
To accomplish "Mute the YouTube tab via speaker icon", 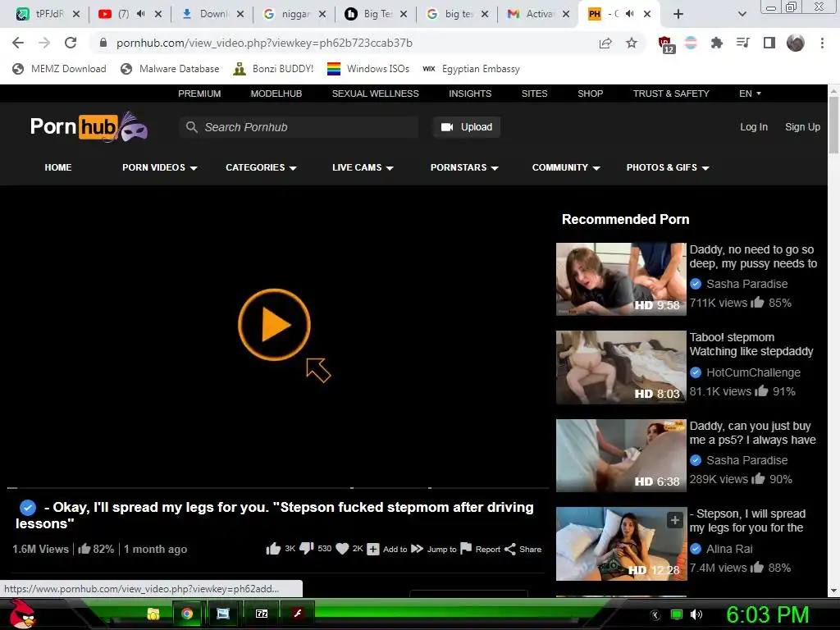I will (141, 14).
